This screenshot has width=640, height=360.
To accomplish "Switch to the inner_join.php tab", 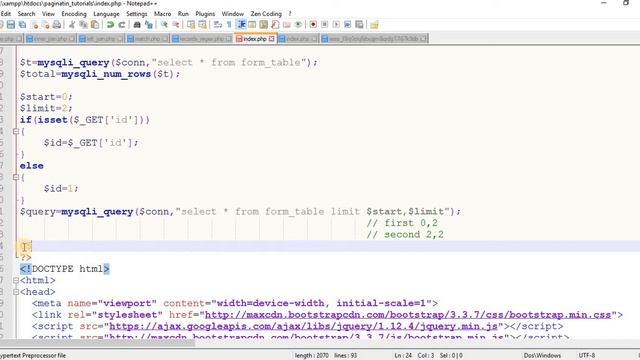I will [50, 39].
